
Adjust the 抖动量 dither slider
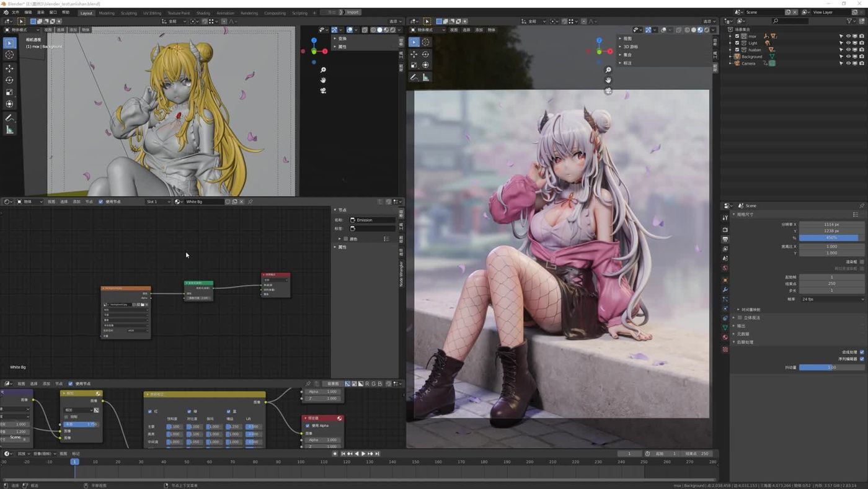(x=832, y=367)
